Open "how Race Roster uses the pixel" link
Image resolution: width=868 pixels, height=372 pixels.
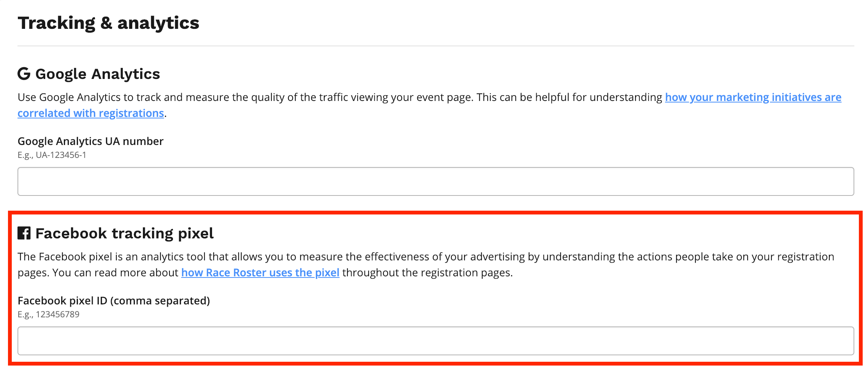click(x=260, y=273)
